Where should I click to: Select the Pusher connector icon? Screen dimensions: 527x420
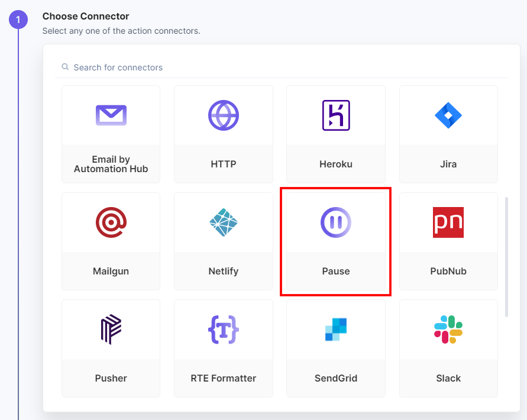pyautogui.click(x=111, y=329)
